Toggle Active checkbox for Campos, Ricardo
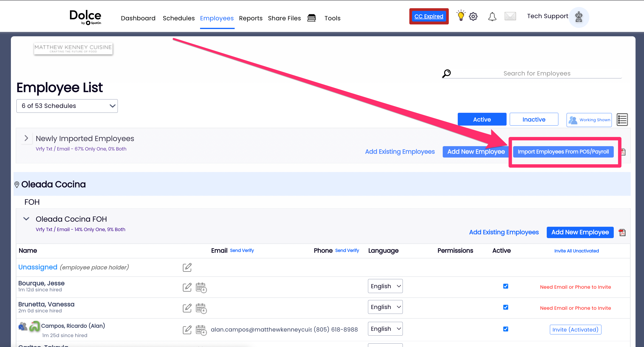This screenshot has width=644, height=347. pos(506,329)
